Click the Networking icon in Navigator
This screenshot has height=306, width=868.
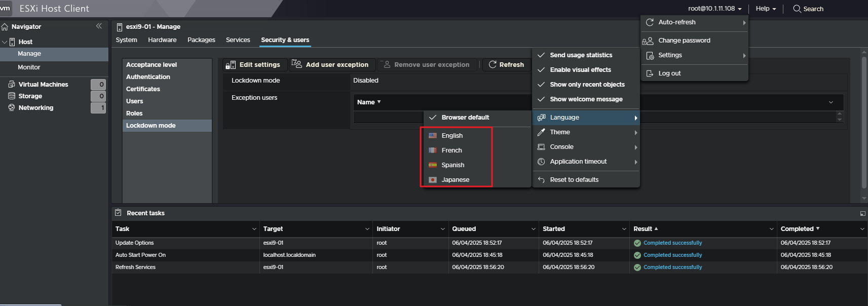coord(12,107)
